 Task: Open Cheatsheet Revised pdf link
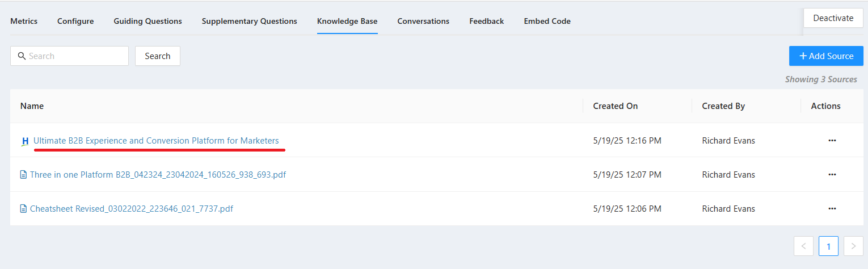(x=132, y=209)
